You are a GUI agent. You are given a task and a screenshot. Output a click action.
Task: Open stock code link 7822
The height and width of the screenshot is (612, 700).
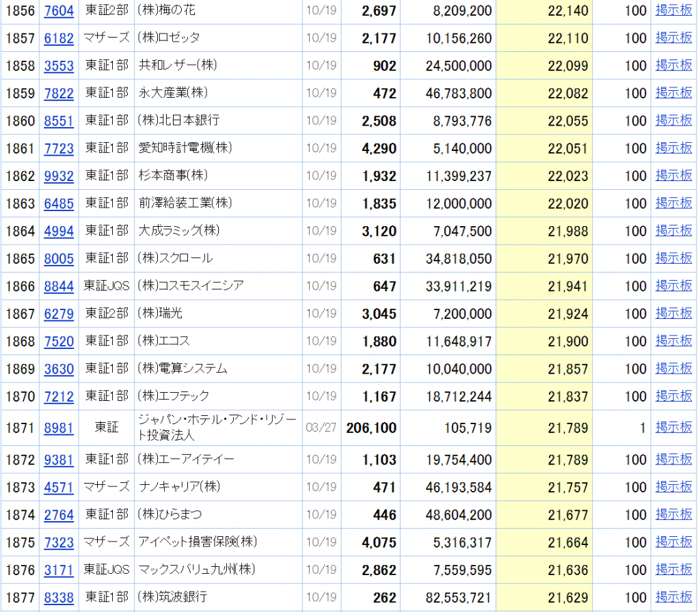click(x=59, y=93)
